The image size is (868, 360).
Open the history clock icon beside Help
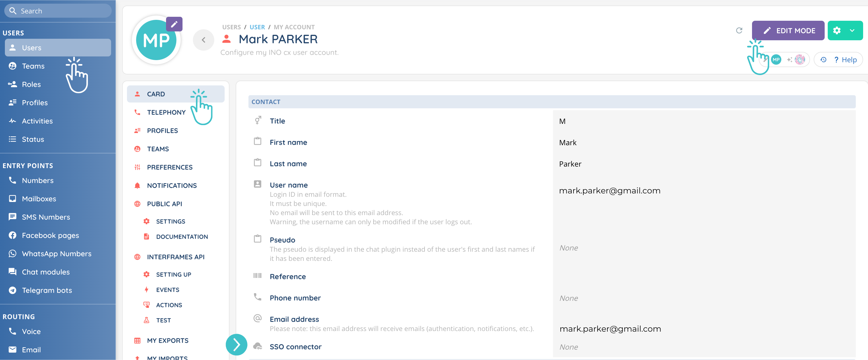coord(823,59)
